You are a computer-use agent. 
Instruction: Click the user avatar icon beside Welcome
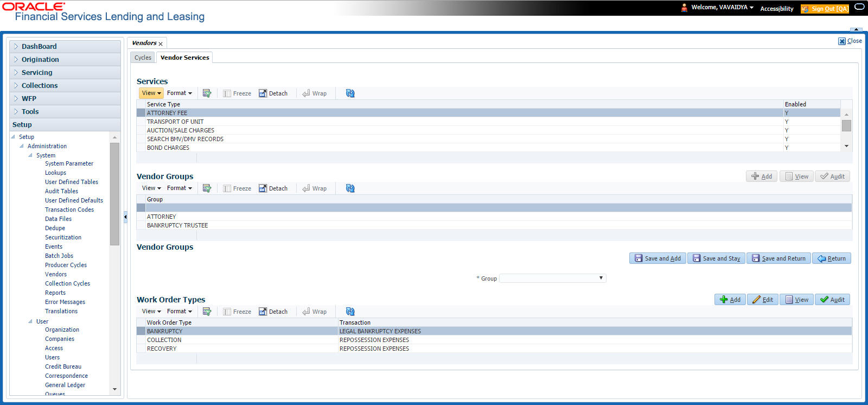click(x=684, y=8)
